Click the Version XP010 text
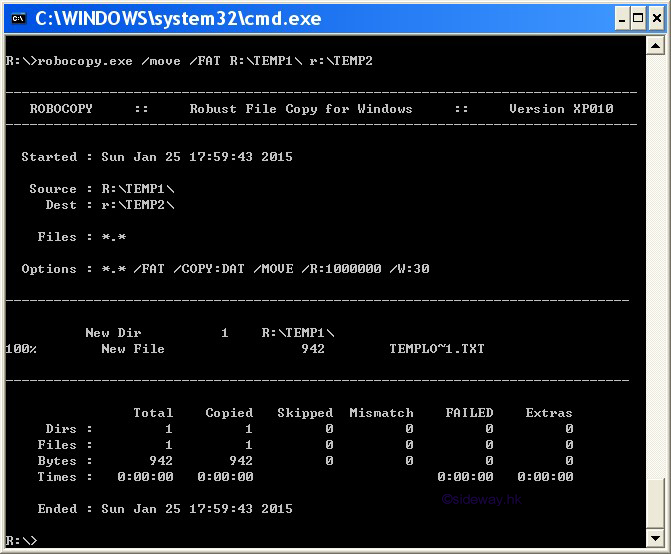The width and height of the screenshot is (671, 554). tap(560, 109)
